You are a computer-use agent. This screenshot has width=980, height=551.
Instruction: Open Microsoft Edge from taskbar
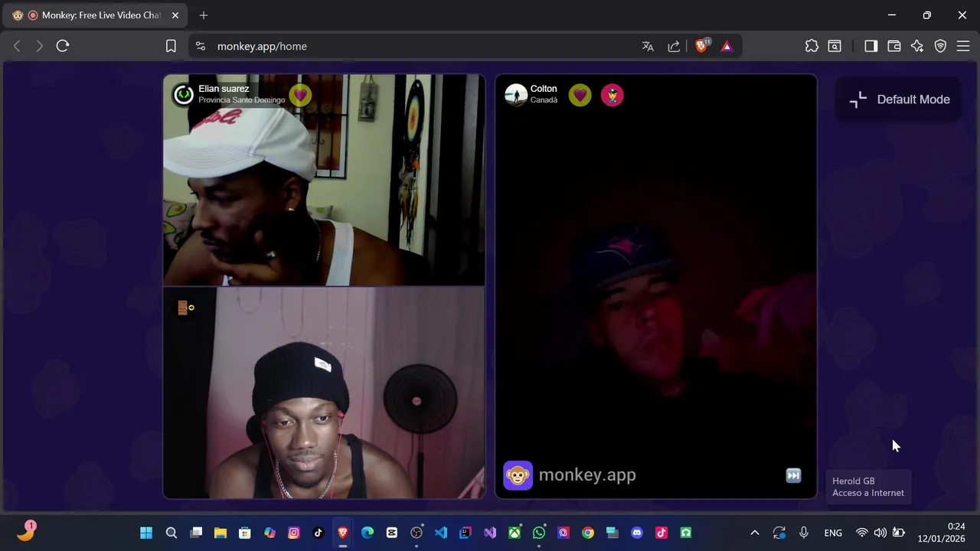click(367, 533)
